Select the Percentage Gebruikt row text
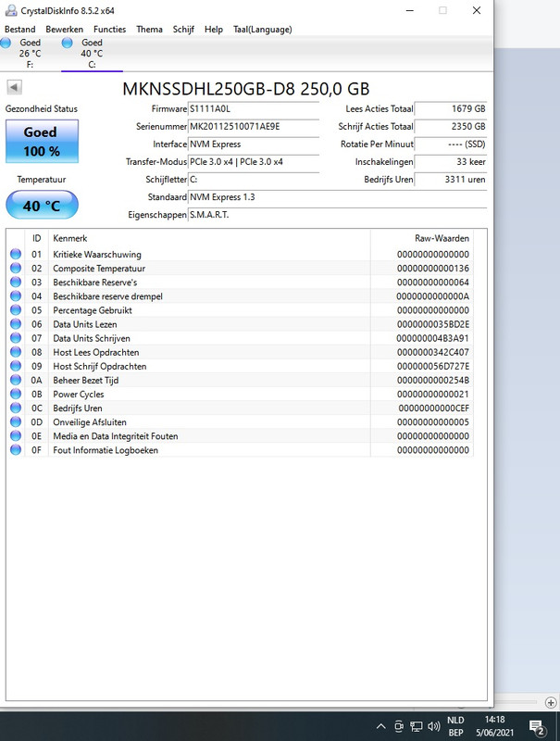Screen dimensions: 560x741 pyautogui.click(x=93, y=310)
